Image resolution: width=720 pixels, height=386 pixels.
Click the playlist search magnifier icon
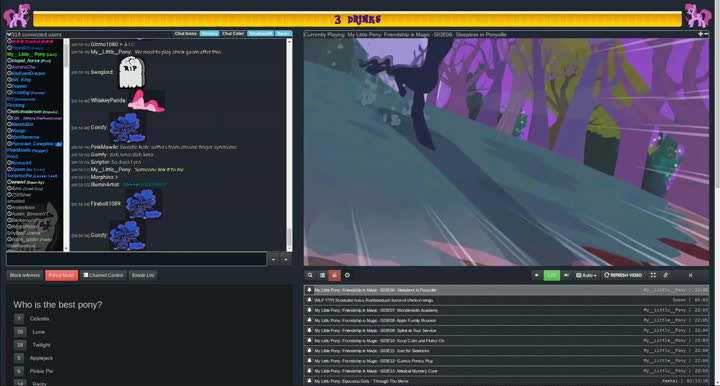310,275
